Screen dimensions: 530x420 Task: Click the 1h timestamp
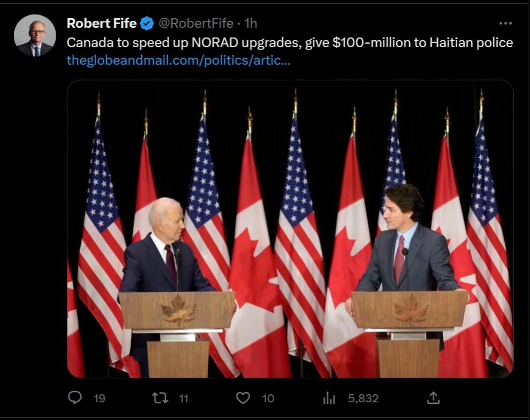click(x=251, y=24)
